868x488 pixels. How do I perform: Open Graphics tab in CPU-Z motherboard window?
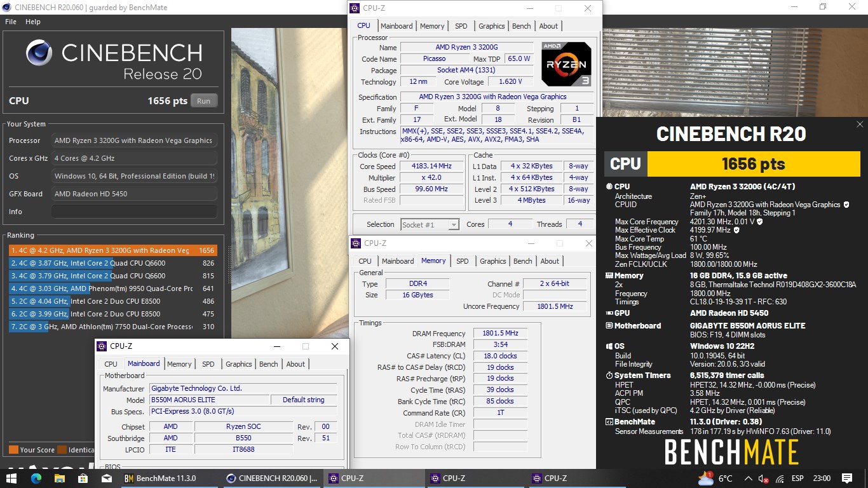click(x=239, y=364)
